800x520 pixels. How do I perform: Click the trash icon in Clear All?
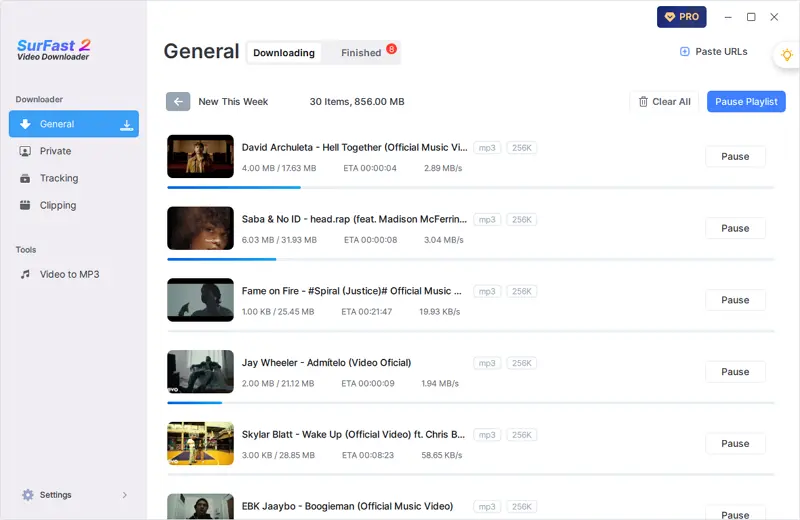tap(643, 102)
